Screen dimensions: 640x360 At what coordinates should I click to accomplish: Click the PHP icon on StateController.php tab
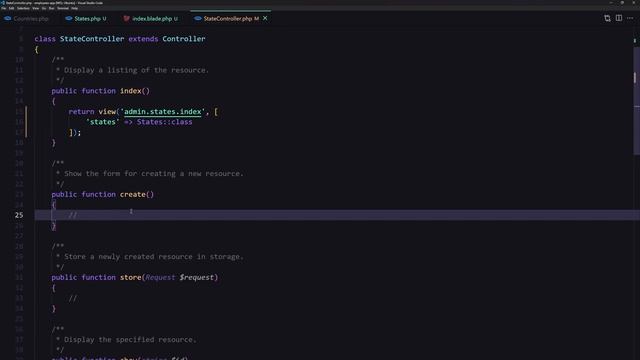click(198, 18)
